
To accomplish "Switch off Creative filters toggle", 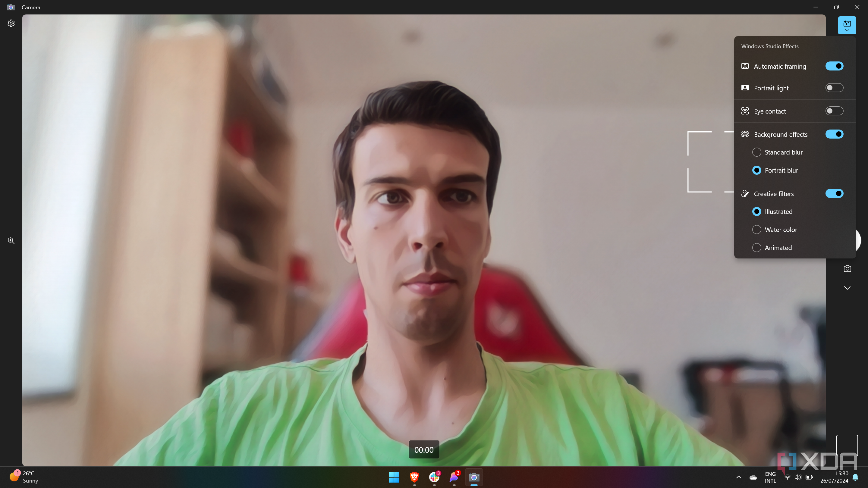I will [834, 193].
